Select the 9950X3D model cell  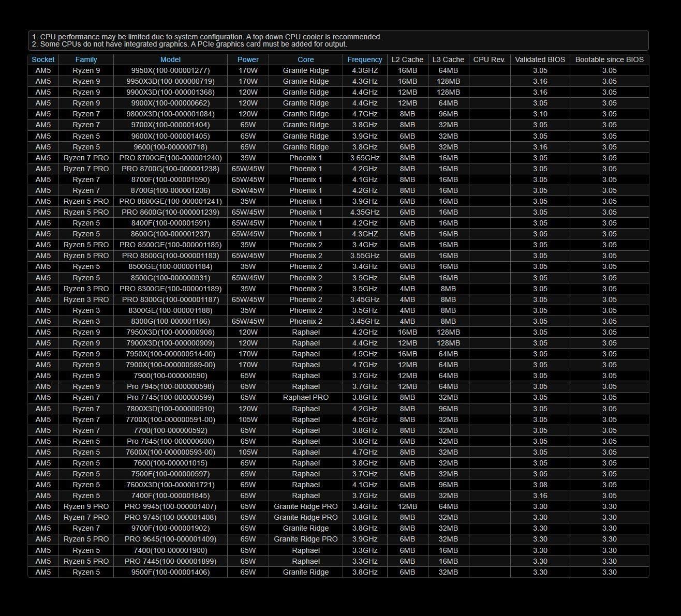[x=170, y=81]
